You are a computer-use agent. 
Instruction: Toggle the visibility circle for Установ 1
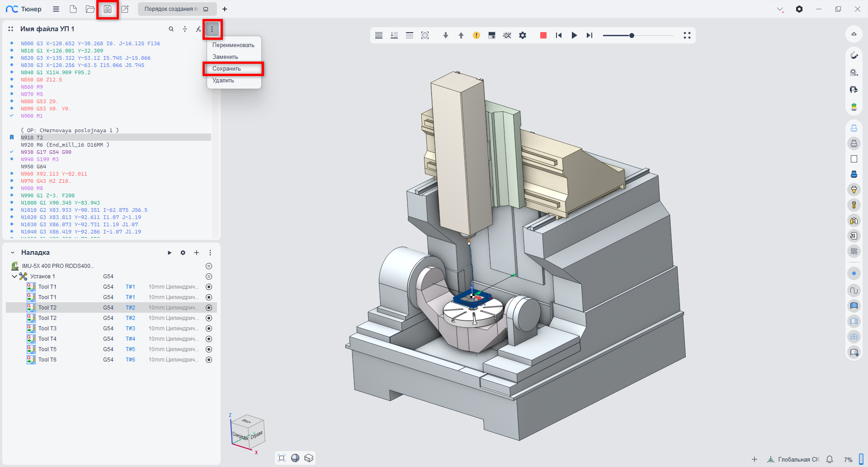(x=209, y=276)
